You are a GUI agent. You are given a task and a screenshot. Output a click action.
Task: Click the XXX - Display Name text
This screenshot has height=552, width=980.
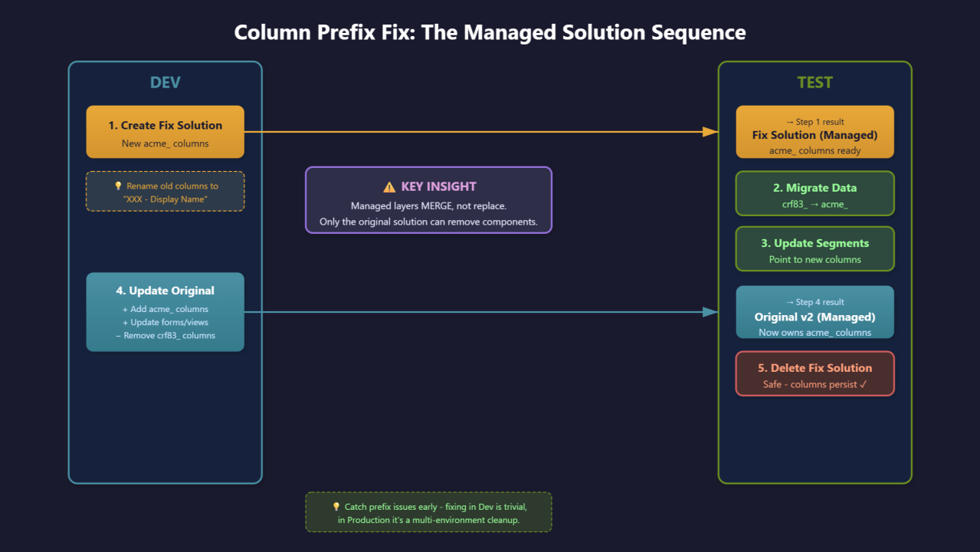[x=165, y=199]
